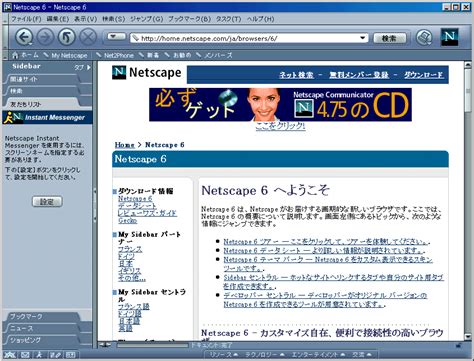
Task: Open the Gecko link under ダウンロード情報
Action: tap(127, 221)
